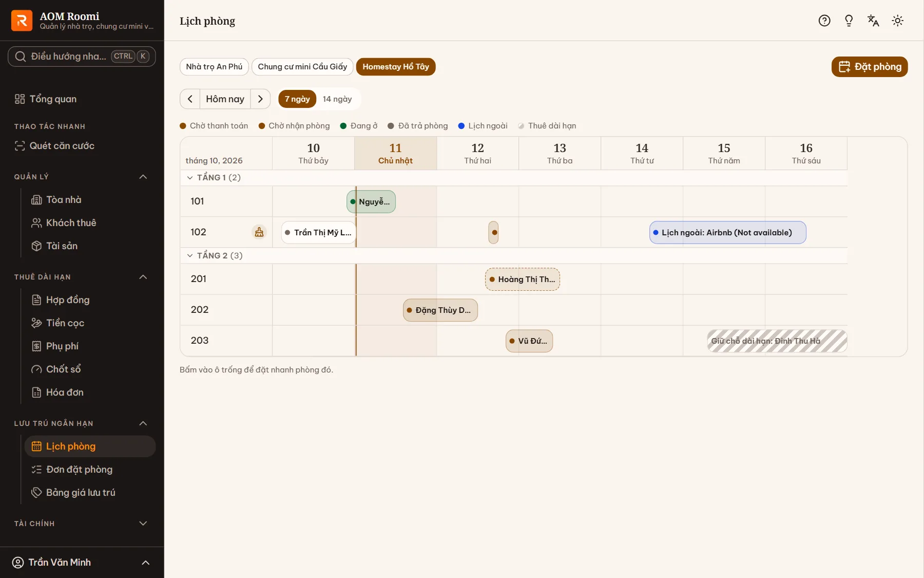Open the language translate icon
This screenshot has height=578, width=924.
(x=873, y=21)
